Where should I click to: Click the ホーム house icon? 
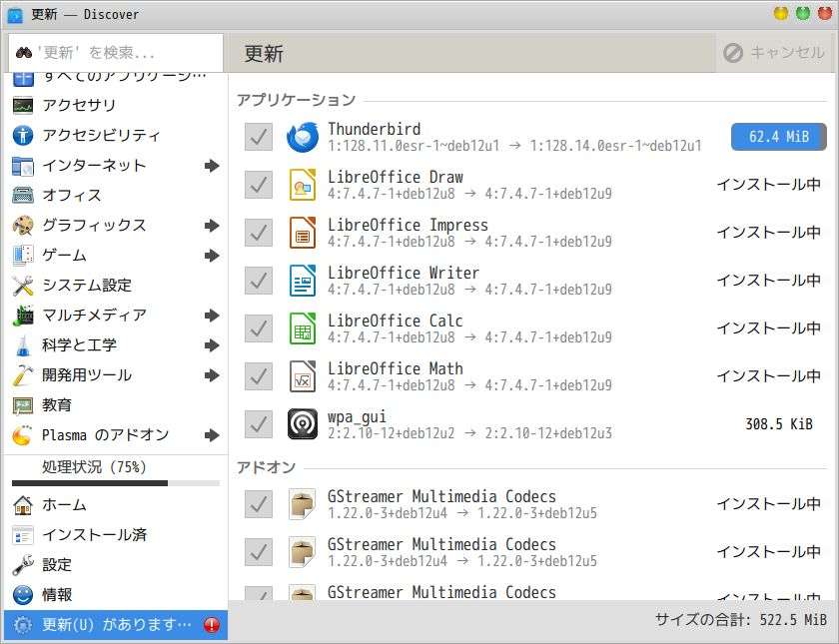(23, 505)
